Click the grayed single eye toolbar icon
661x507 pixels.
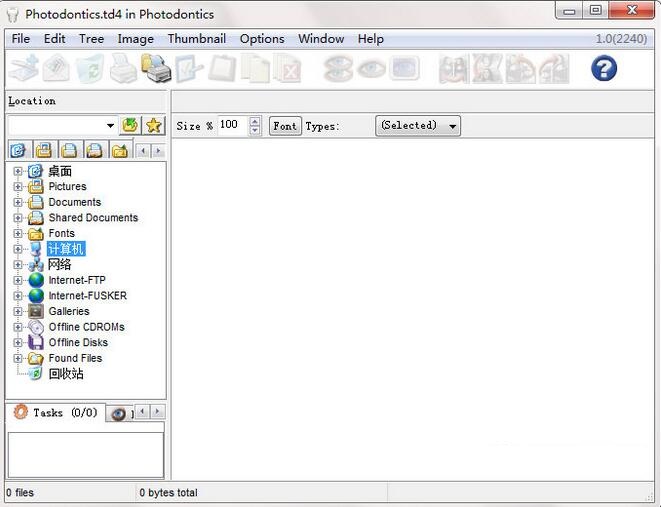point(371,68)
